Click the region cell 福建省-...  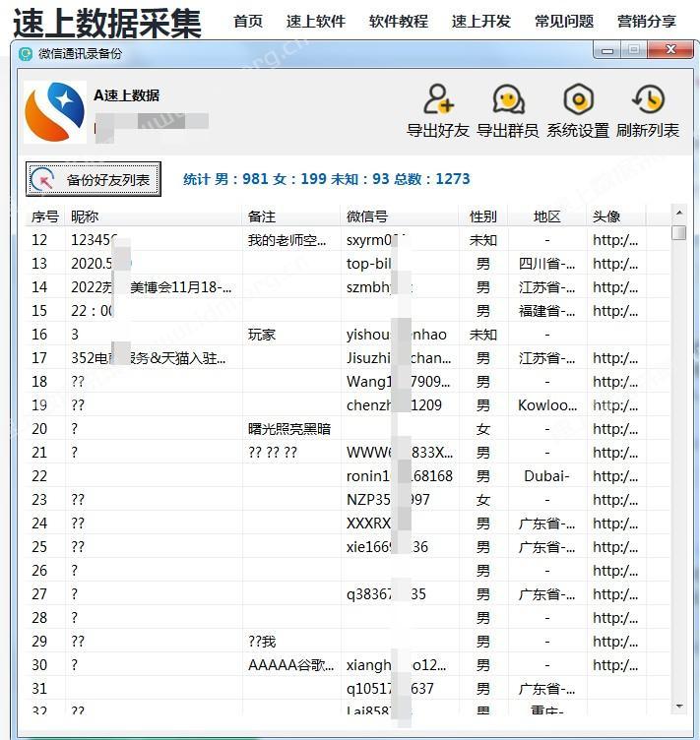[x=546, y=311]
